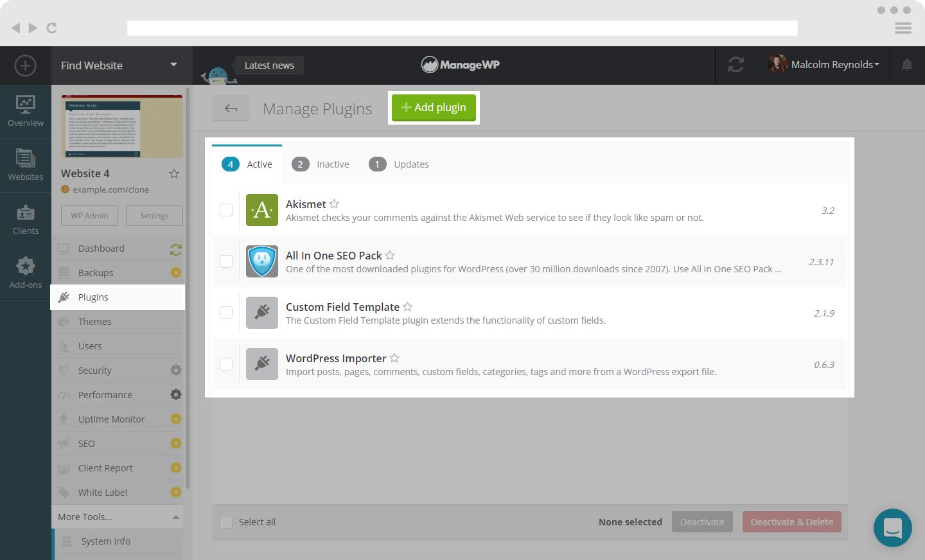Switch to the Updates tab
This screenshot has height=560, width=925.
coord(399,164)
